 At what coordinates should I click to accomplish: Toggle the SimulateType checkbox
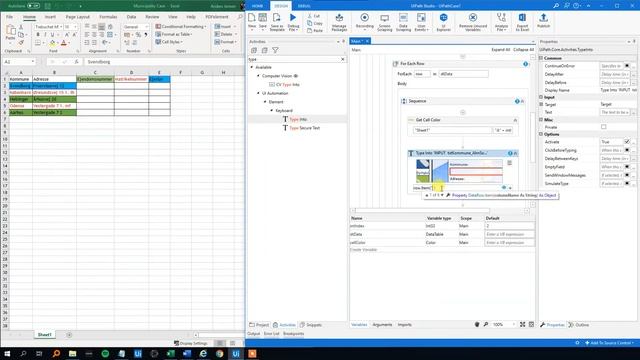627,184
